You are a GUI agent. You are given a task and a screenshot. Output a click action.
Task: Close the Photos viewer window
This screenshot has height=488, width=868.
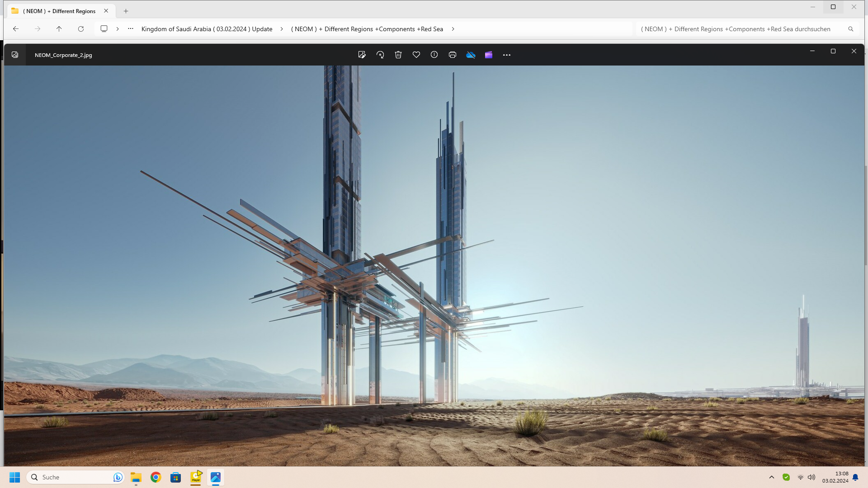[854, 51]
